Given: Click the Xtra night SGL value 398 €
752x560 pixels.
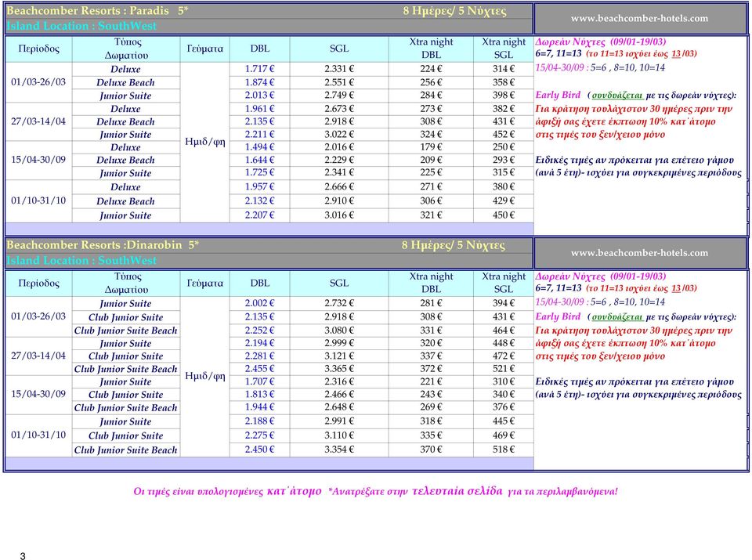Looking at the screenshot, I should click(503, 96).
